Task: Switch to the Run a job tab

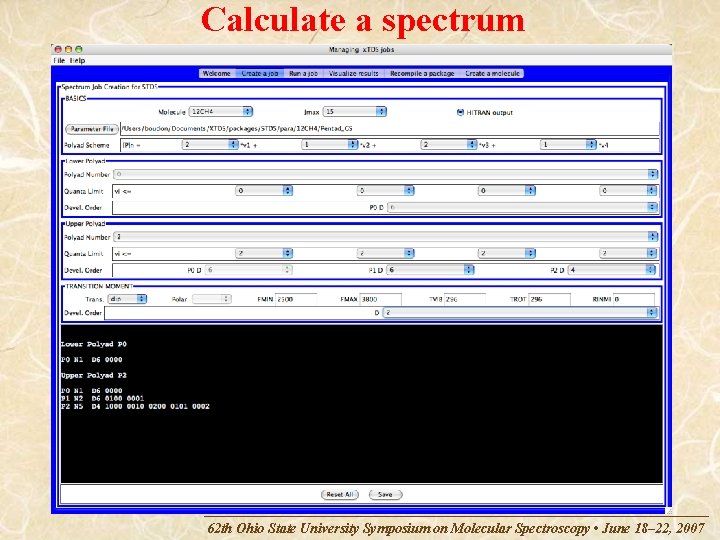Action: point(304,73)
